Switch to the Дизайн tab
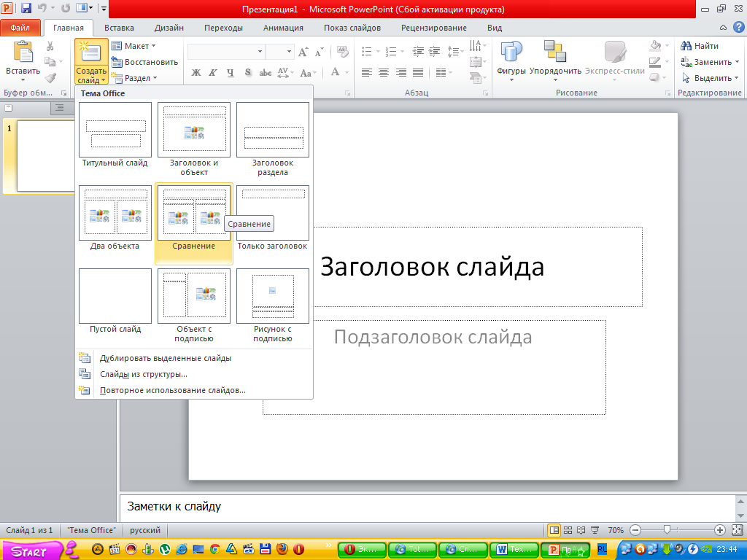Viewport: 747px width, 560px height. tap(169, 28)
